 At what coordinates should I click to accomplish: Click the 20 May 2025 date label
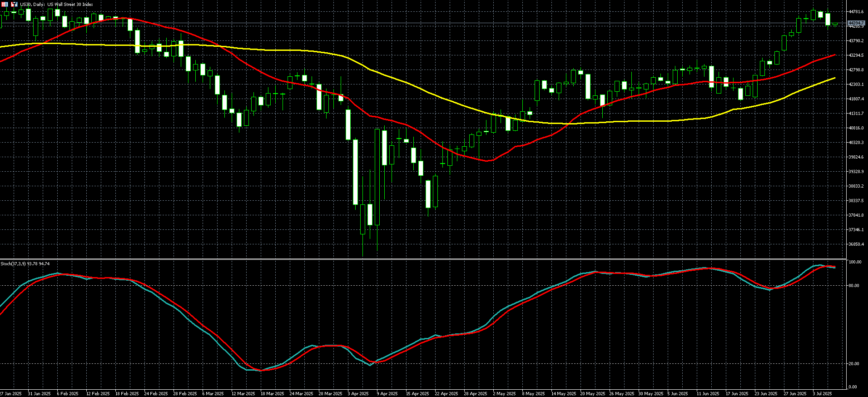(x=592, y=393)
